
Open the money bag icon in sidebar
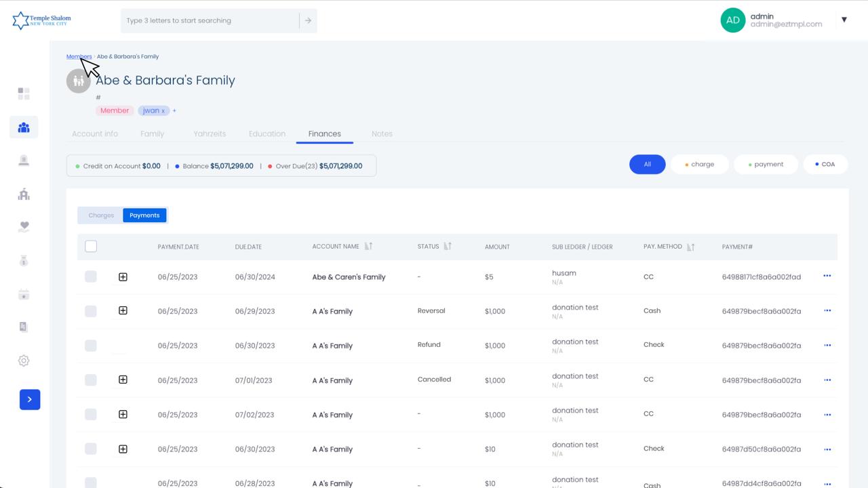point(24,261)
